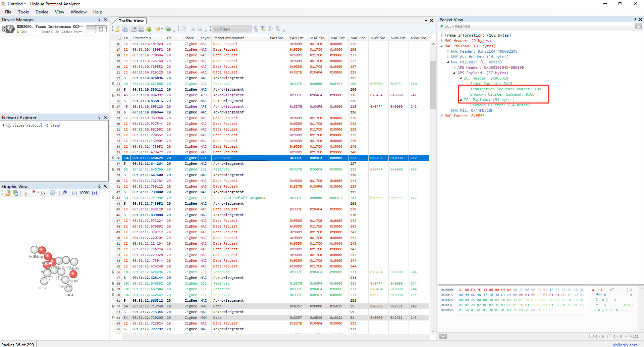Click the third filter funnel icon

[270, 29]
